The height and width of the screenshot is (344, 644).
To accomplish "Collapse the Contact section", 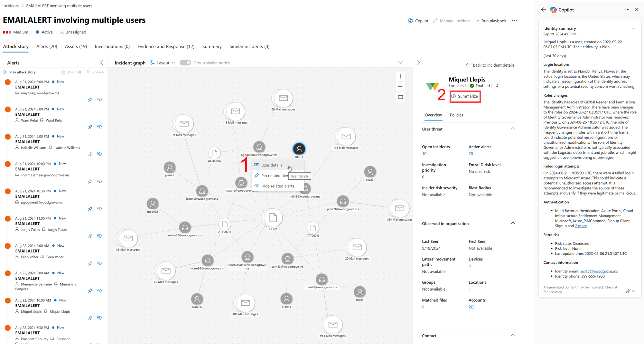I will [x=513, y=335].
